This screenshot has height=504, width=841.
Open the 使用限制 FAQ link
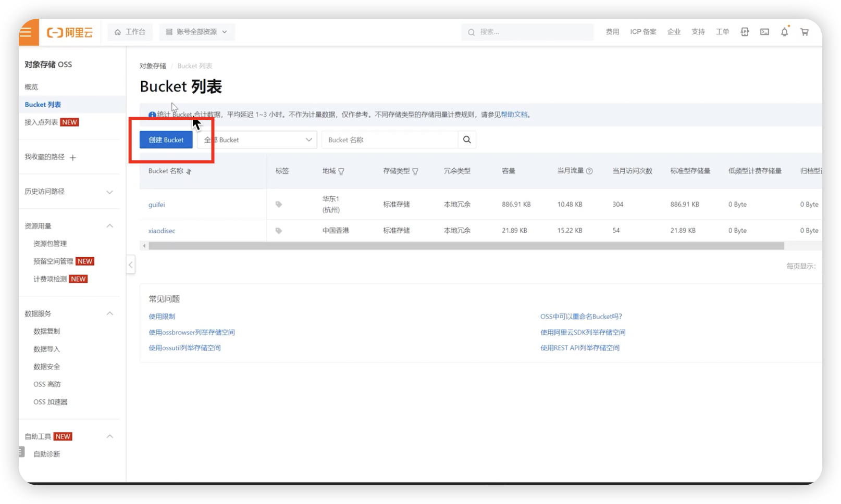tap(162, 317)
